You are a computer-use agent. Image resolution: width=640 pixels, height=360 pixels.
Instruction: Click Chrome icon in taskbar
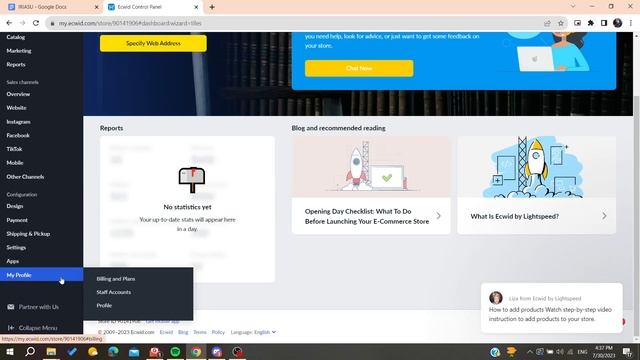click(x=196, y=351)
